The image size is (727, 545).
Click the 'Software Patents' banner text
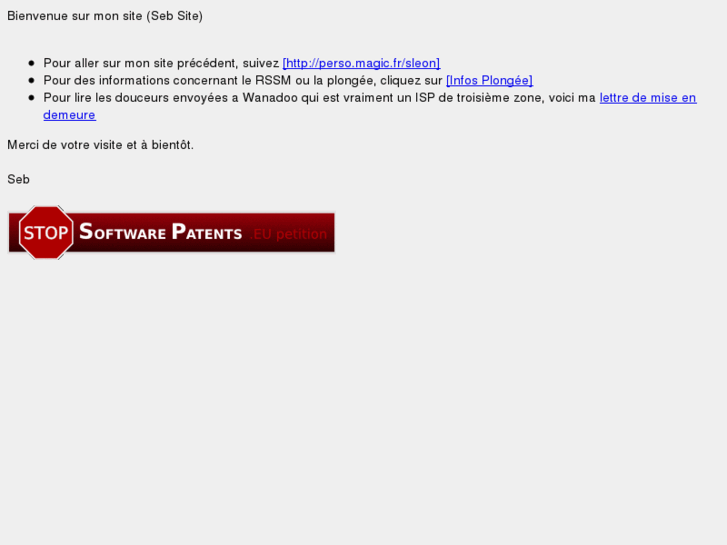pyautogui.click(x=160, y=232)
